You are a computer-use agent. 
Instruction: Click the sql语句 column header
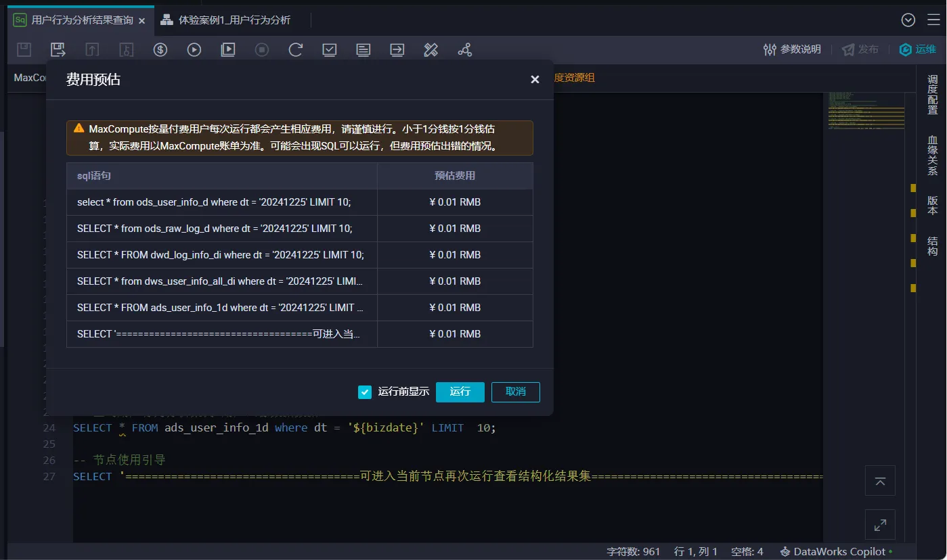click(222, 176)
